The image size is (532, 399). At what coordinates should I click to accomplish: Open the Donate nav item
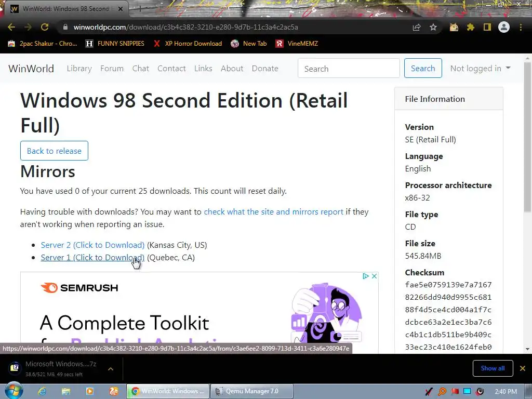[x=265, y=68]
